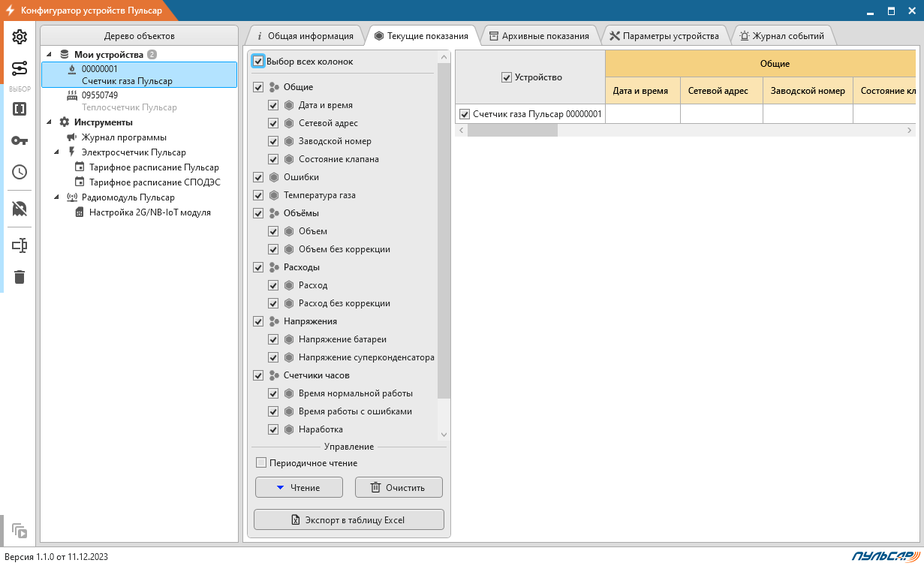Collapse the Мои устройства tree node
This screenshot has height=566, width=924.
click(x=50, y=55)
